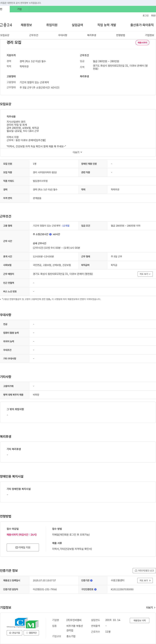Open the 직업 능력 개발 menu

[107, 25]
